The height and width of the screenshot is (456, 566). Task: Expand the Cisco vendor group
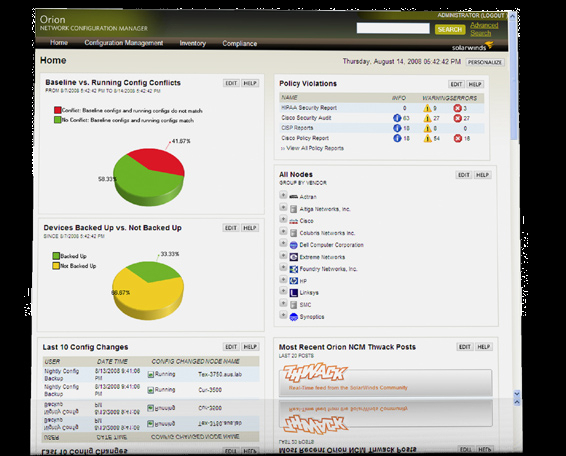pyautogui.click(x=283, y=220)
